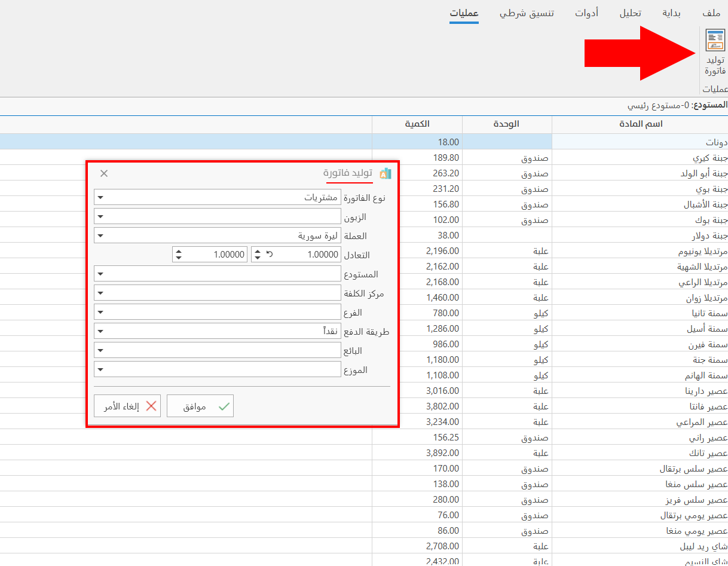Click the موافق button

coord(201,405)
